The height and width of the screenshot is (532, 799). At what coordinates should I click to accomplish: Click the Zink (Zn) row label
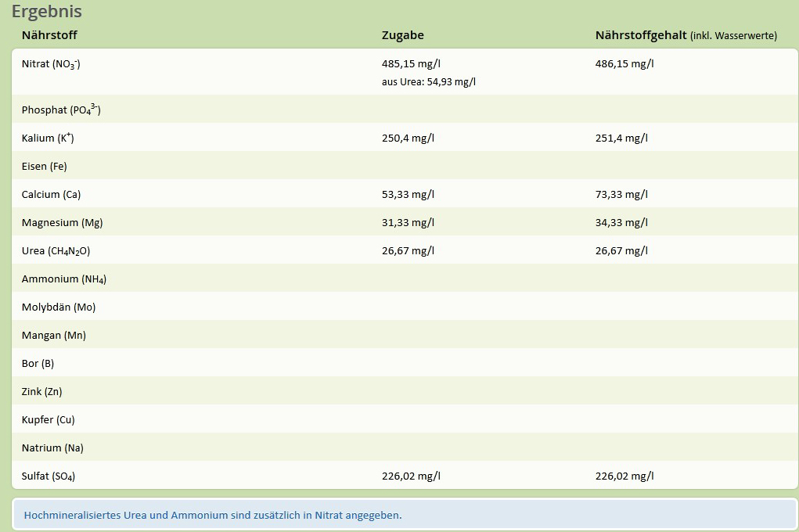point(43,392)
